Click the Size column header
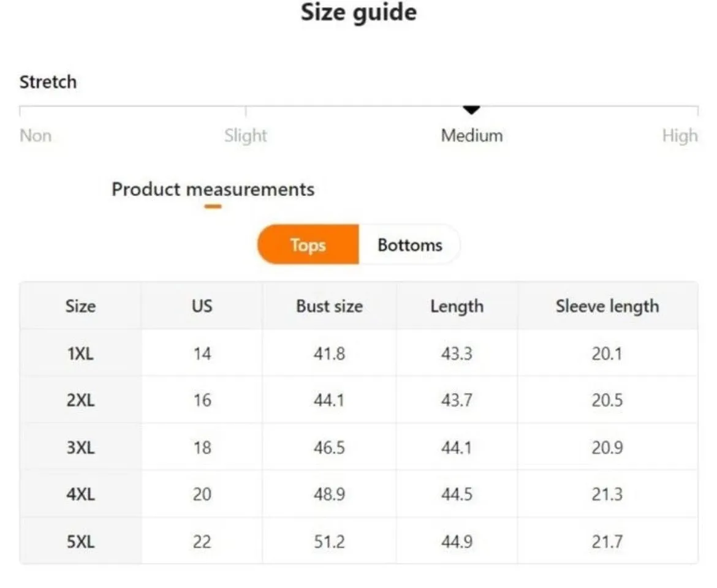The width and height of the screenshot is (717, 588). click(x=80, y=306)
